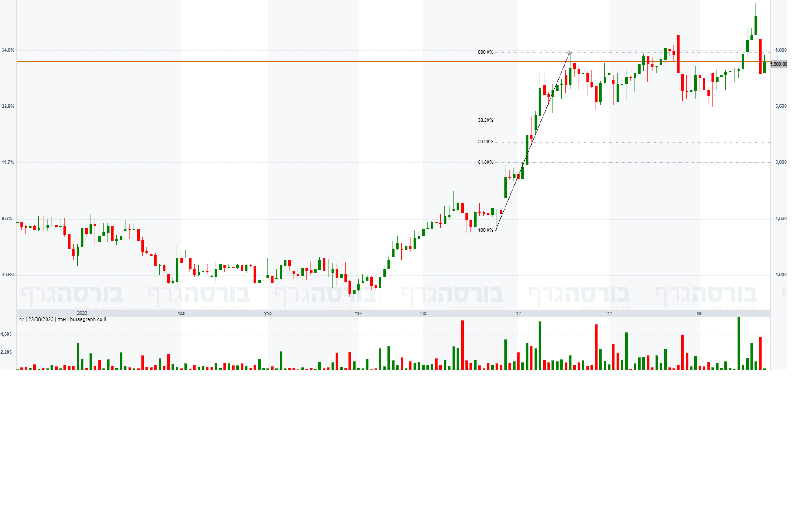
Task: Select the 50.00% Fibonacci retracement label
Action: tap(486, 142)
